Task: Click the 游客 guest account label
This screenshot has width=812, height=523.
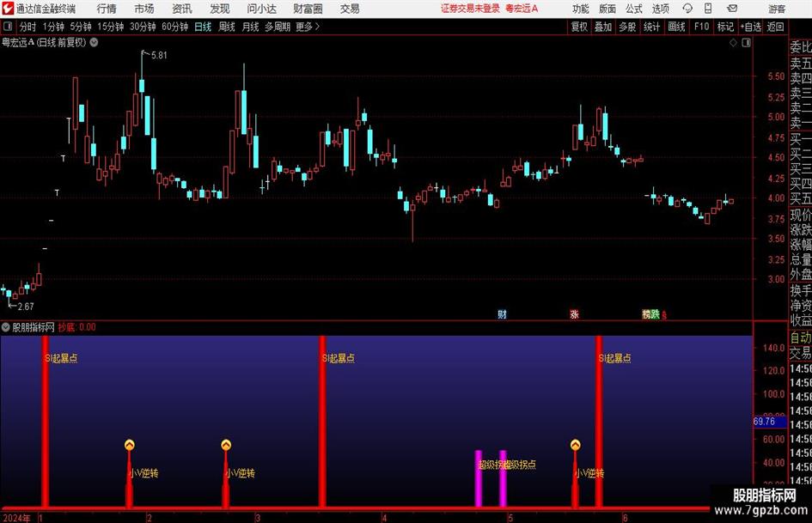Action: (x=777, y=9)
